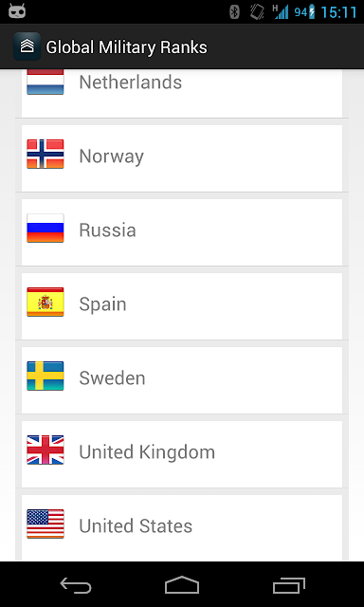
Task: Tap the United Kingdom flag icon
Action: 45,450
